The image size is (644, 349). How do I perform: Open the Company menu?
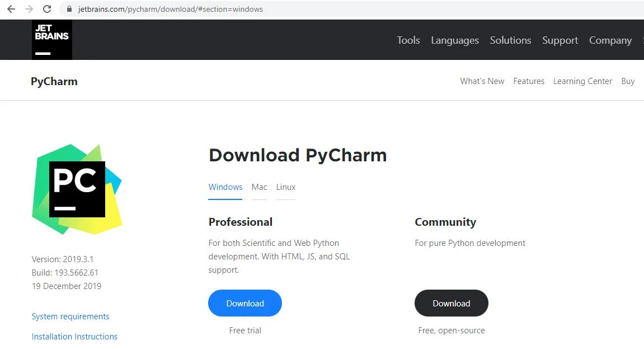click(x=610, y=40)
